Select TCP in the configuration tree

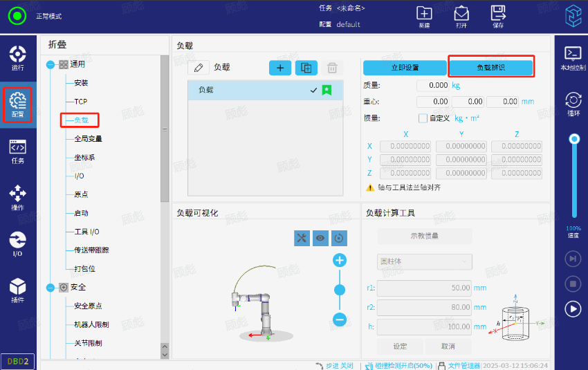(x=81, y=102)
